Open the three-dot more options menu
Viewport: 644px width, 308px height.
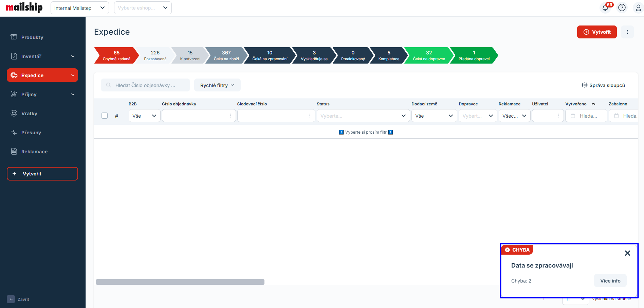[627, 32]
